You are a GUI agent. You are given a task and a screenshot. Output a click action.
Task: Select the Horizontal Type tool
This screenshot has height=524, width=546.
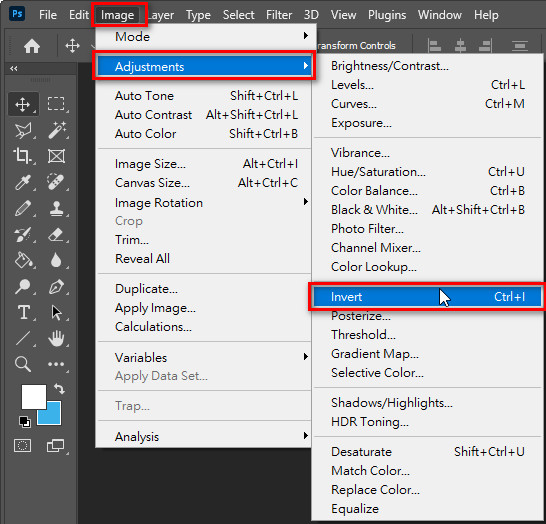tap(23, 312)
